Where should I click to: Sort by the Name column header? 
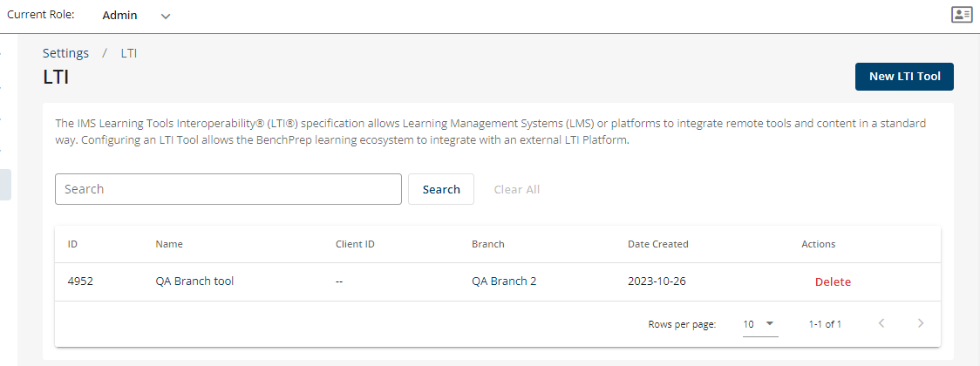pos(169,244)
